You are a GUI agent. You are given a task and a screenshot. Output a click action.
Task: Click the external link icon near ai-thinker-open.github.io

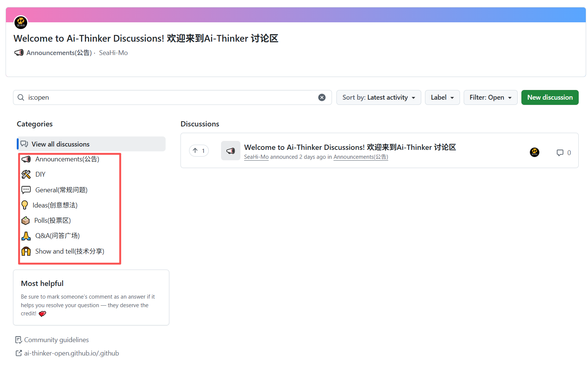coord(19,353)
